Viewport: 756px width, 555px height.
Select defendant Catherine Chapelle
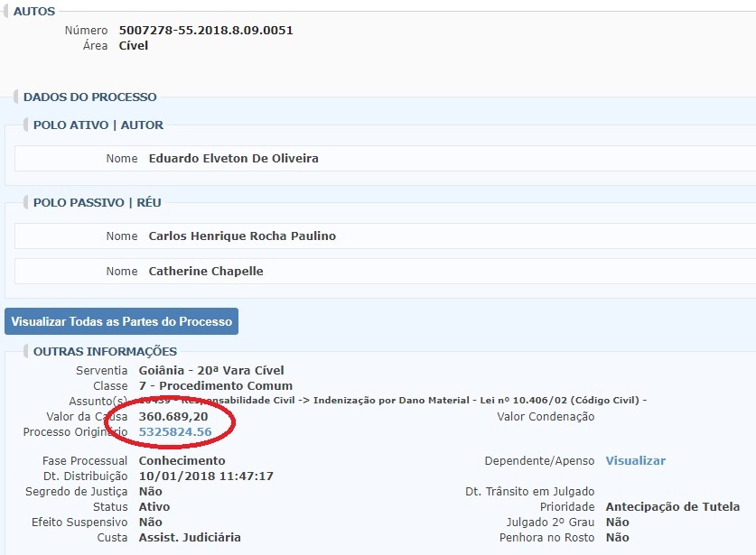pyautogui.click(x=206, y=271)
